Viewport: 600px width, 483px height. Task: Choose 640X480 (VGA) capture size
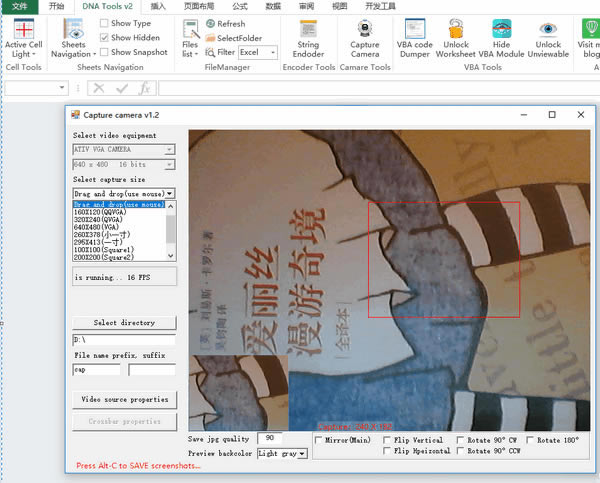pyautogui.click(x=96, y=227)
